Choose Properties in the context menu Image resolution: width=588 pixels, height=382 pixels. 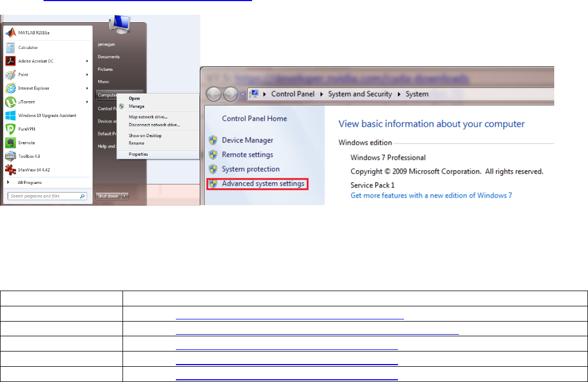click(x=157, y=155)
